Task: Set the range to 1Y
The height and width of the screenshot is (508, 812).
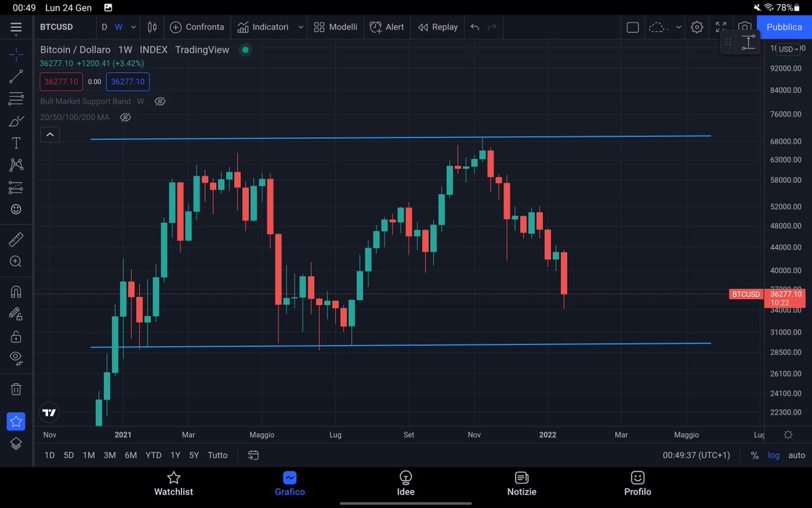Action: pos(175,455)
